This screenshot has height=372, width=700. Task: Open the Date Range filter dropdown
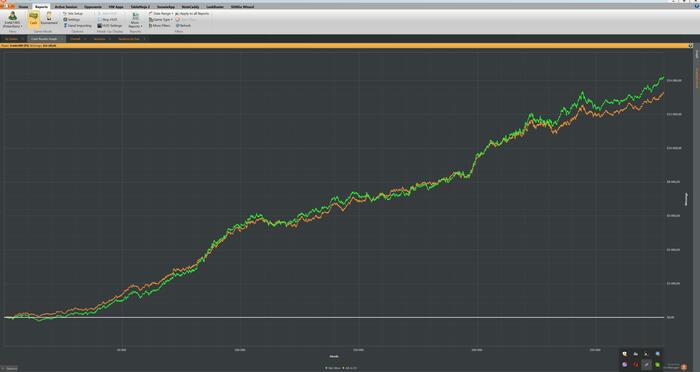click(161, 13)
